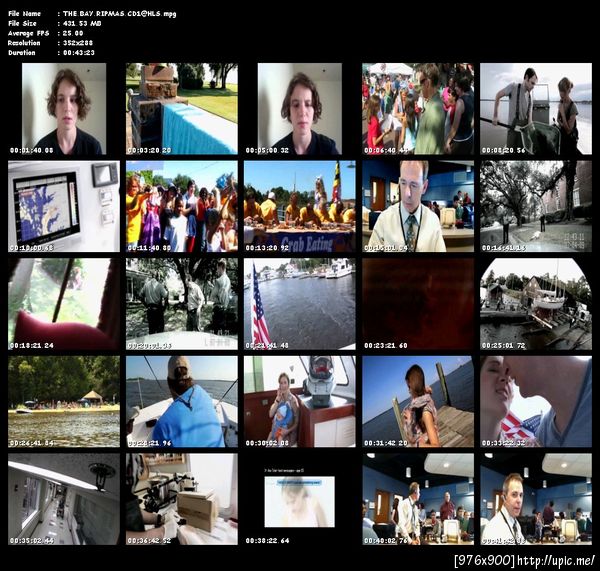Viewport: 600px width, 571px height.
Task: Open the microscope lab thumbnail at 00:36:42.52
Action: pos(182,499)
